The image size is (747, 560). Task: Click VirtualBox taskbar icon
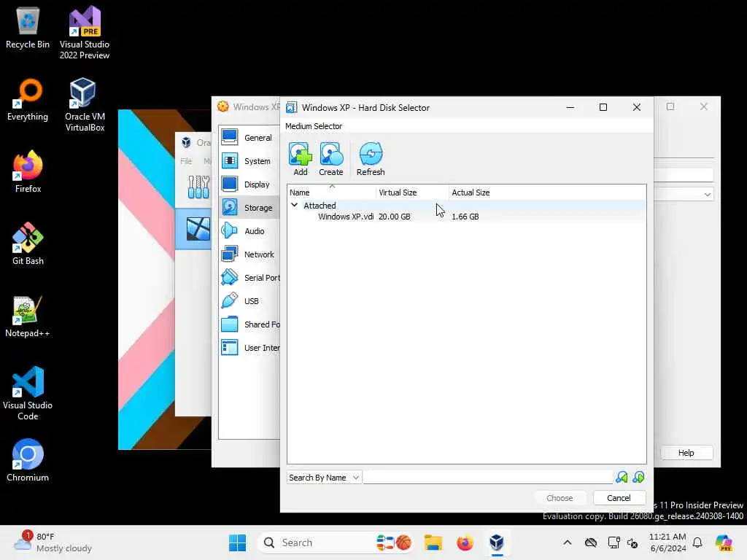tap(496, 542)
